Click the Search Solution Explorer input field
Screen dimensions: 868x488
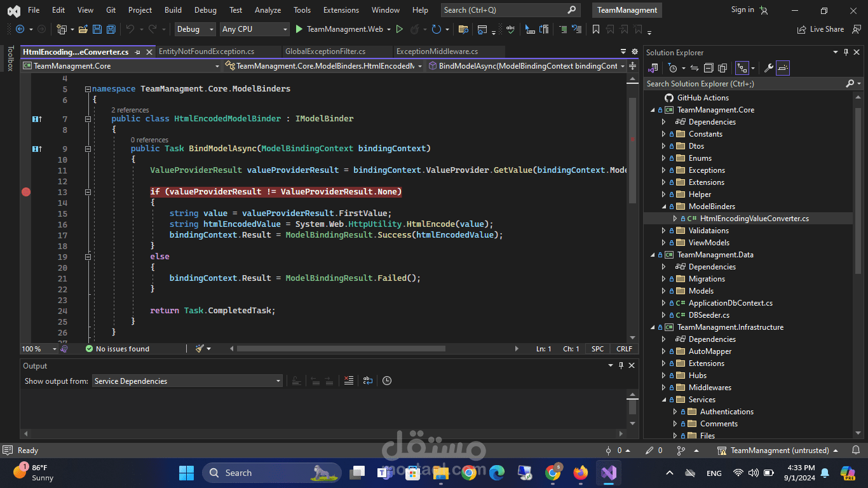(x=743, y=84)
